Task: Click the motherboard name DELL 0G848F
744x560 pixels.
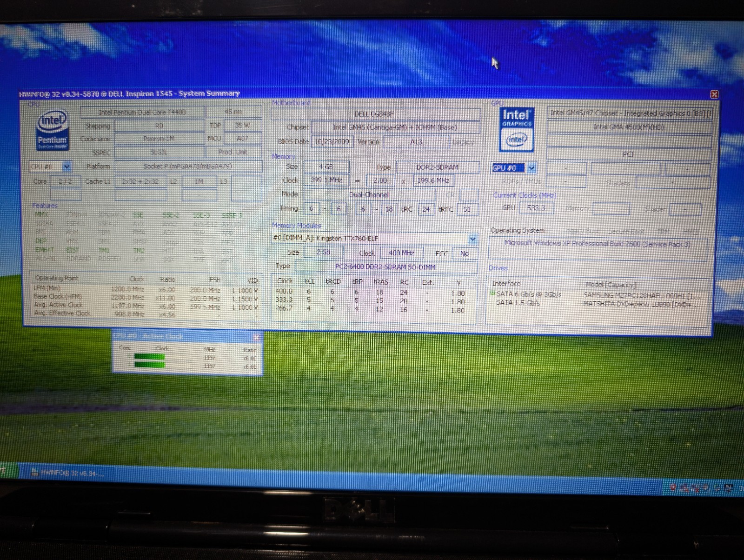Action: 376,114
